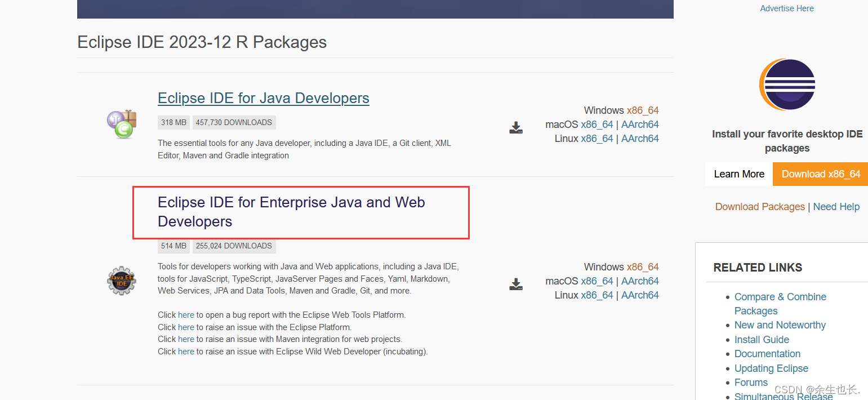Viewport: 868px width, 400px height.
Task: Select Linux x86_64 for Enterprise Java package
Action: click(597, 295)
